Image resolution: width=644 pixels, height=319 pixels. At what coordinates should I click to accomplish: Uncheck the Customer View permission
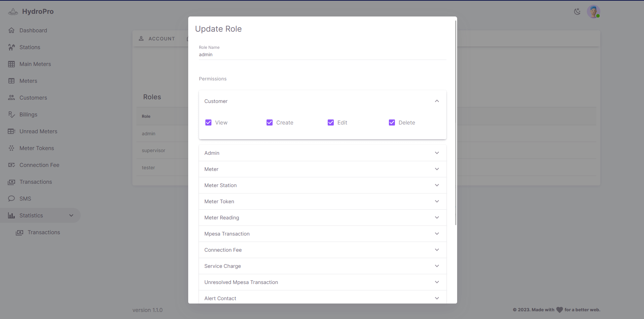(x=208, y=122)
